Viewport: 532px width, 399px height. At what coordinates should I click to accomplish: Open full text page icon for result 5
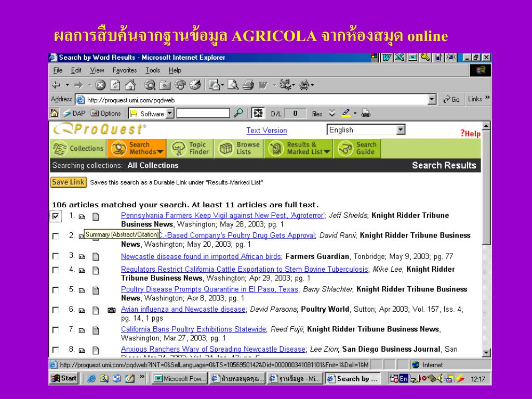(96, 290)
